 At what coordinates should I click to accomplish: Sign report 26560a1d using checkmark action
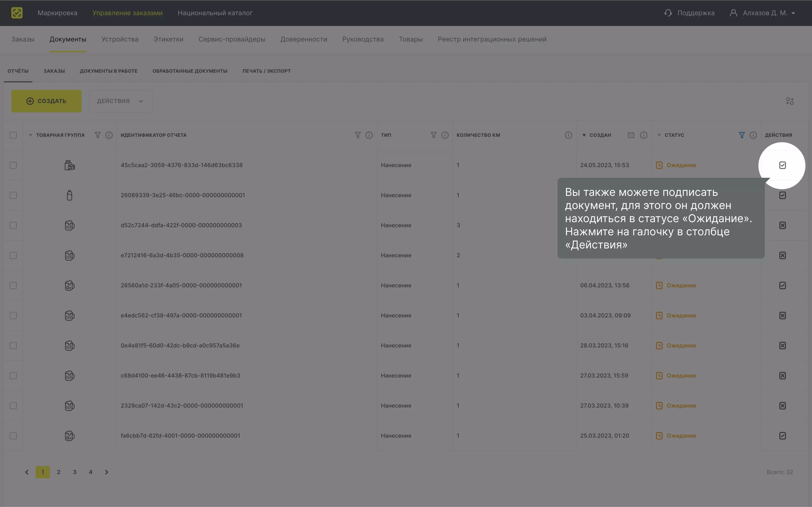tap(782, 285)
